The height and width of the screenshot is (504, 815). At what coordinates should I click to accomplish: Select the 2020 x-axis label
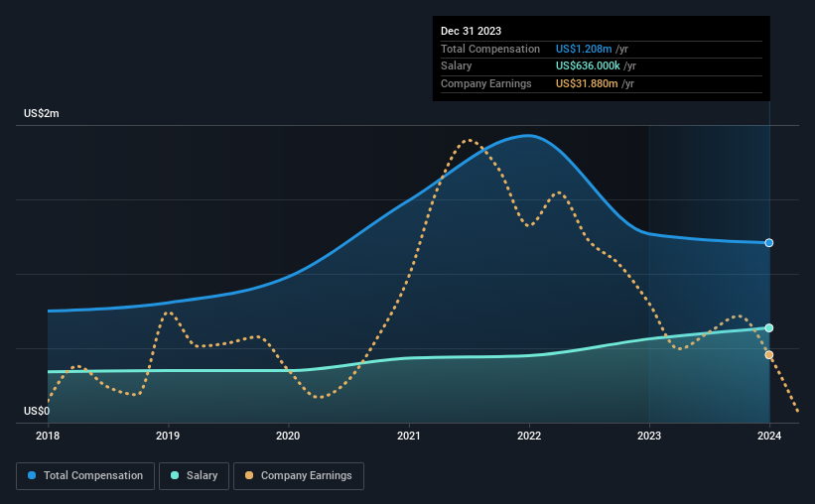[288, 436]
